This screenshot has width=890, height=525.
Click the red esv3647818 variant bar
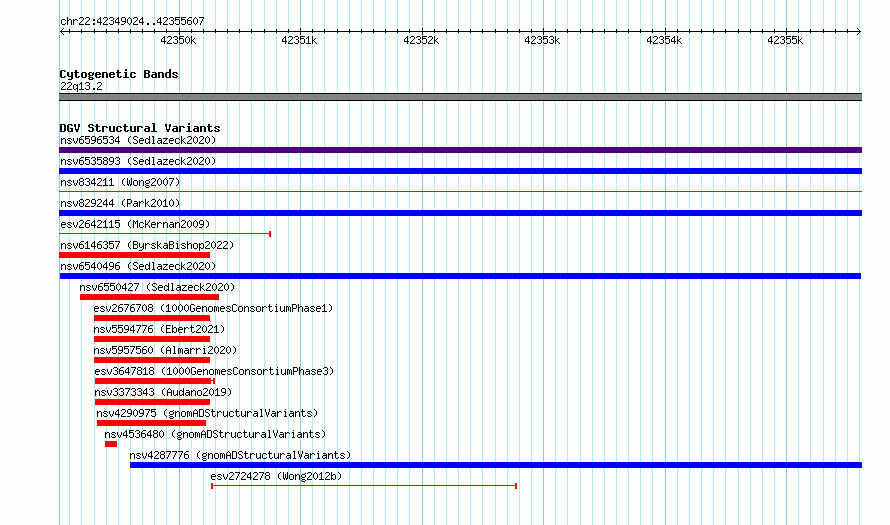point(154,381)
